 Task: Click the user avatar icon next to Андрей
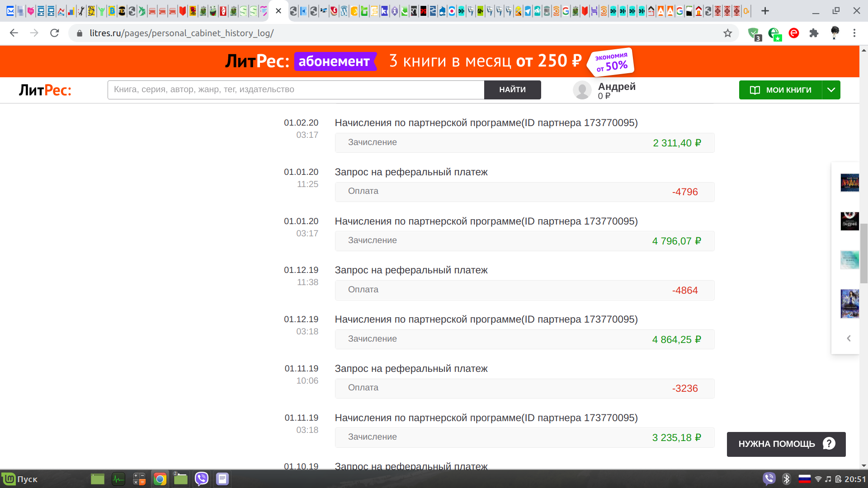click(x=582, y=90)
